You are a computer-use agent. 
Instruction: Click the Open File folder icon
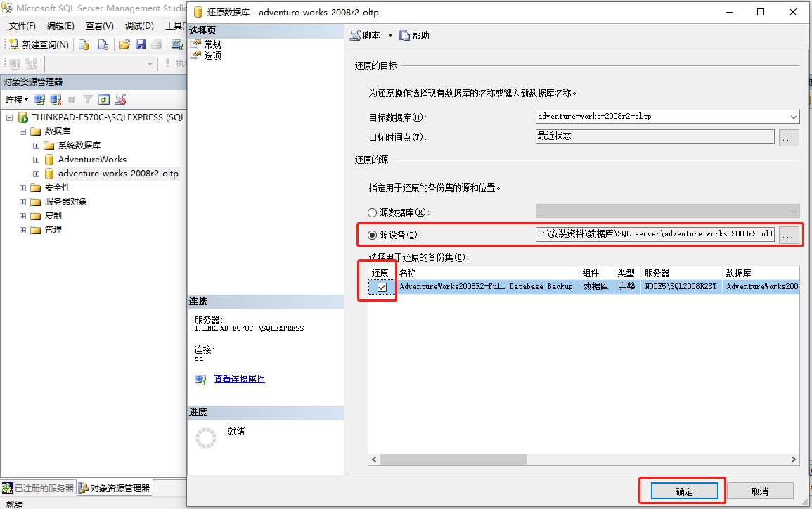(x=124, y=44)
